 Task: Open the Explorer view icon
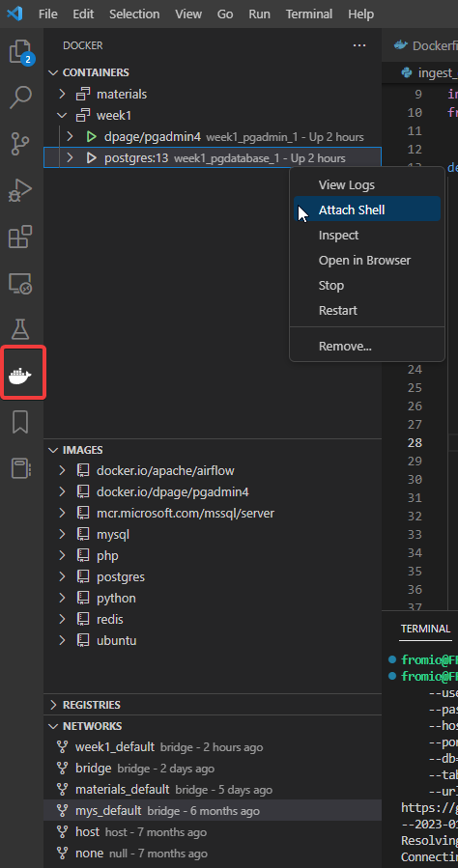[x=21, y=51]
